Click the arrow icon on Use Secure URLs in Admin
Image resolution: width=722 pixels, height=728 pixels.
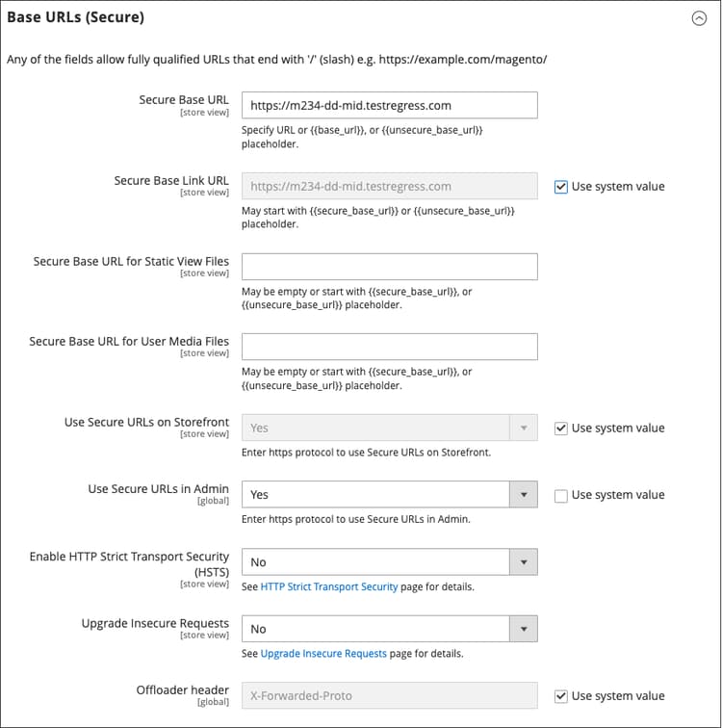(x=523, y=495)
